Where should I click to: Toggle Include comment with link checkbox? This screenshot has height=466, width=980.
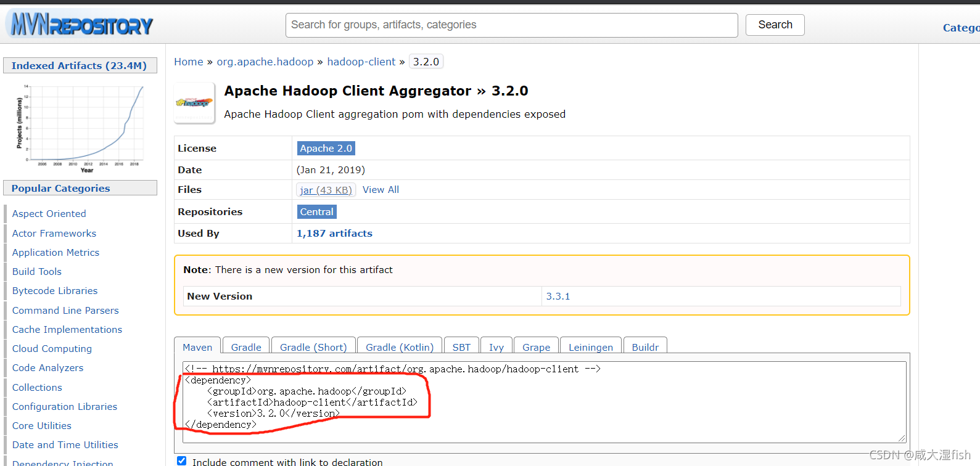coord(182,461)
